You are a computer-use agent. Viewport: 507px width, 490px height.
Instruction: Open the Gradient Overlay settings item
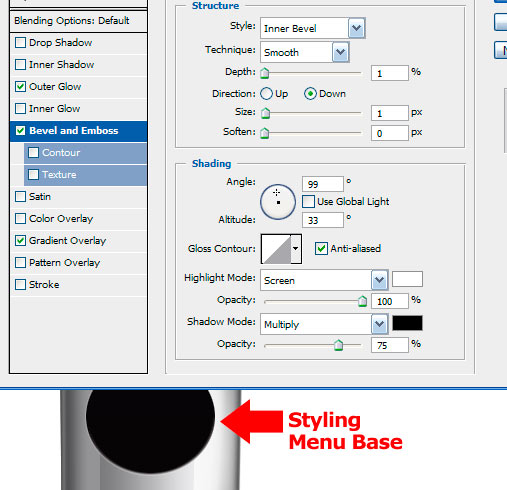pos(67,241)
